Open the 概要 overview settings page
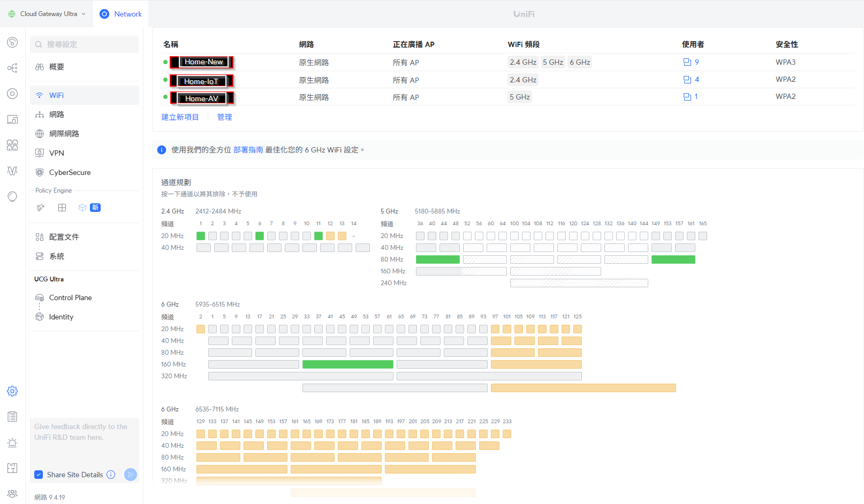Image resolution: width=864 pixels, height=504 pixels. click(85, 67)
